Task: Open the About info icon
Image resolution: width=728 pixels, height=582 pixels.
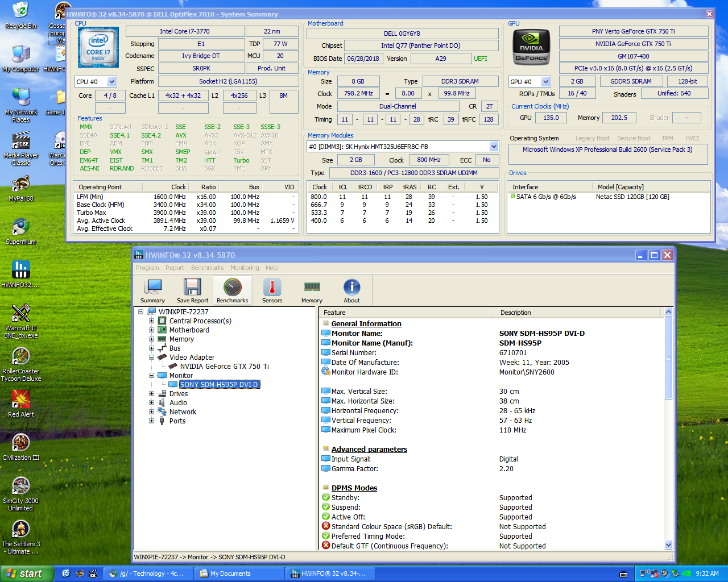Action: pos(351,290)
